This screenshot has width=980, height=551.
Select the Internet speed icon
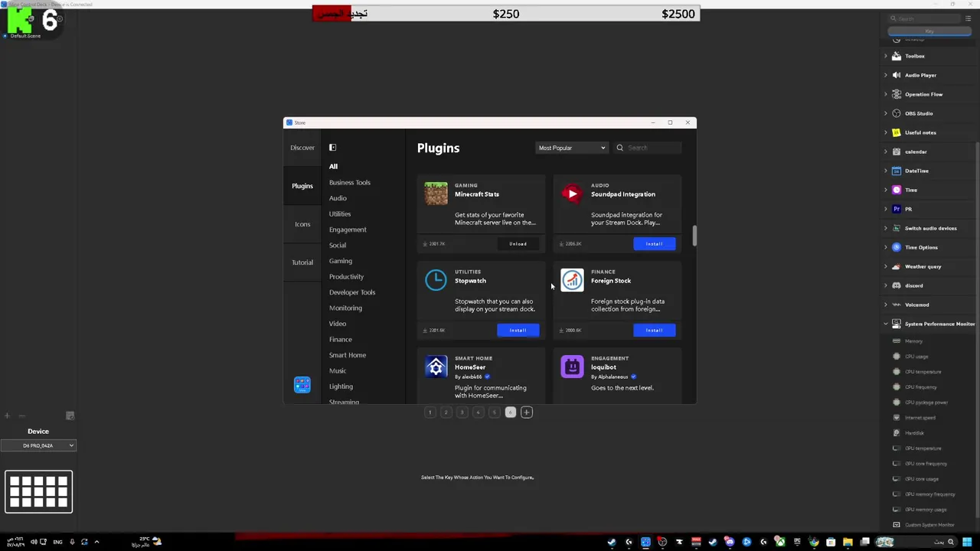897,418
